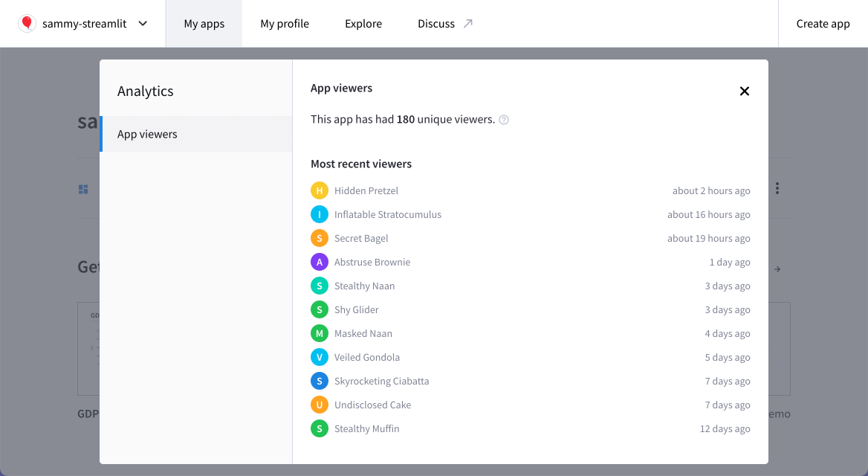Open the three-dot overflow menu
This screenshot has height=476, width=868.
coord(776,188)
